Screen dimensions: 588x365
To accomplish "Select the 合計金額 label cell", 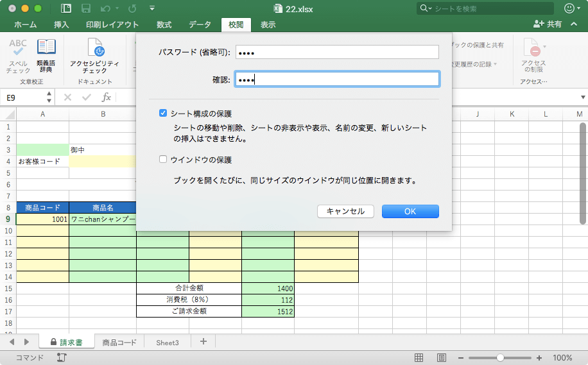I will tap(189, 288).
